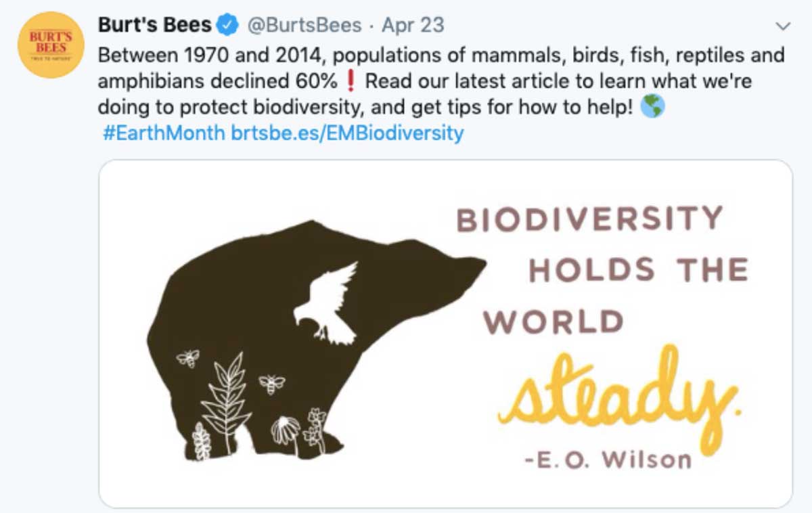Screen dimensions: 812x513
Task: Click the white eagle inside the bear
Action: click(x=326, y=303)
